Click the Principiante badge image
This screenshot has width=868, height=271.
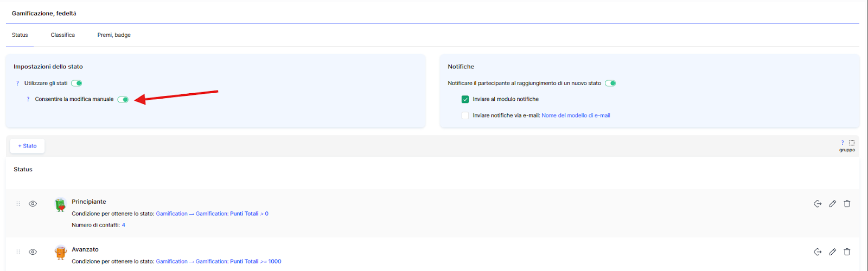[x=60, y=205]
